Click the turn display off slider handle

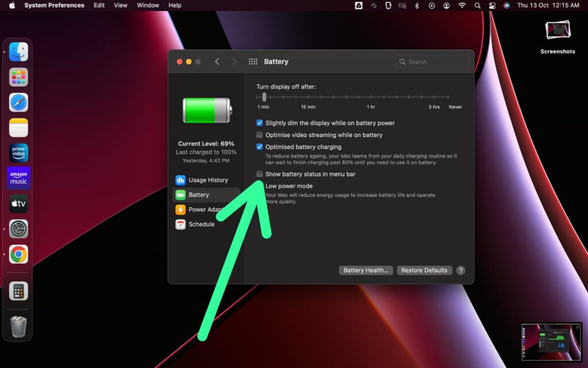265,97
